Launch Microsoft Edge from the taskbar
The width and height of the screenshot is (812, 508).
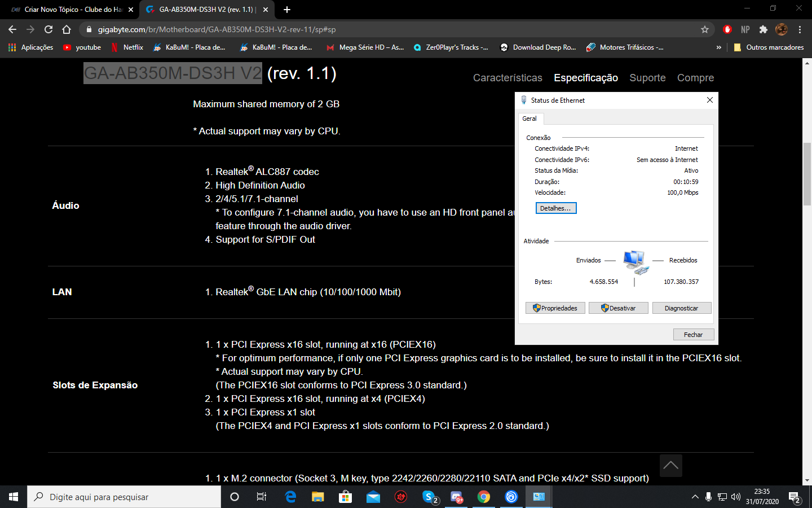[290, 497]
